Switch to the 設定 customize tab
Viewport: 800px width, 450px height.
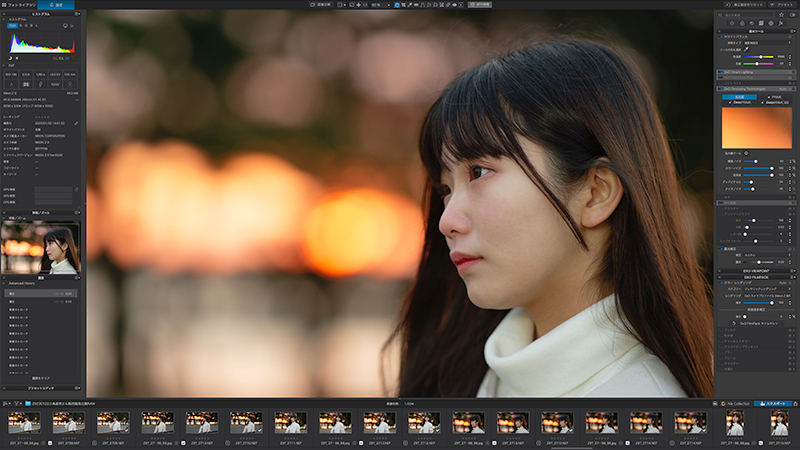coord(58,5)
